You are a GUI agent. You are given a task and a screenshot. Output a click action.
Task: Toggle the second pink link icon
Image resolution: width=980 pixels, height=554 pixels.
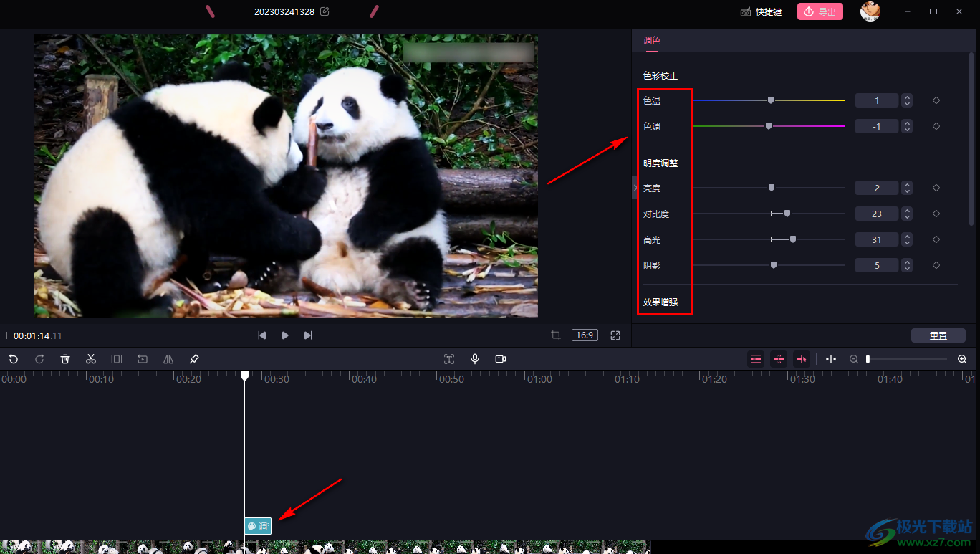(779, 359)
